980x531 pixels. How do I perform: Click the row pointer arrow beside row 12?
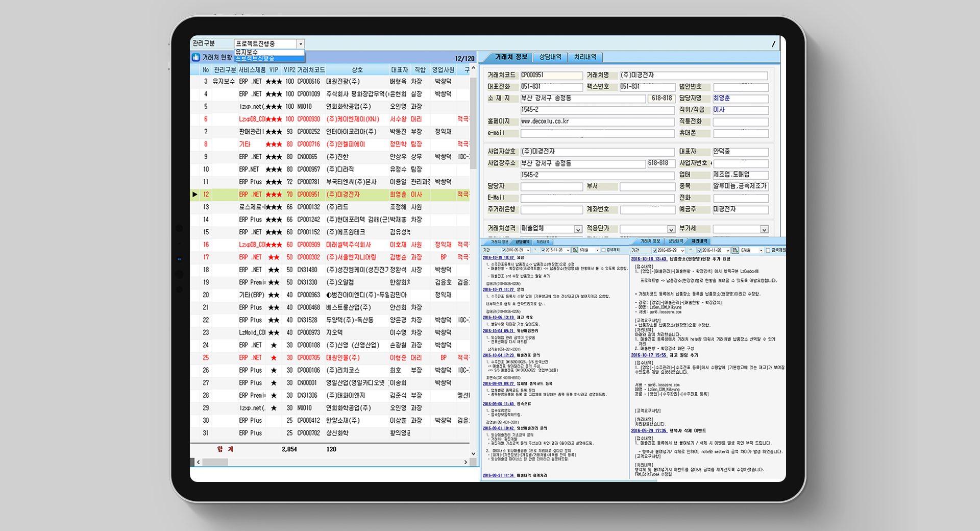click(194, 195)
